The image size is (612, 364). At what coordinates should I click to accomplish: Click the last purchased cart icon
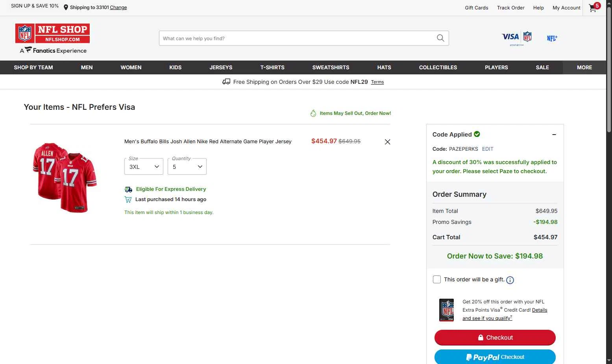(x=128, y=200)
